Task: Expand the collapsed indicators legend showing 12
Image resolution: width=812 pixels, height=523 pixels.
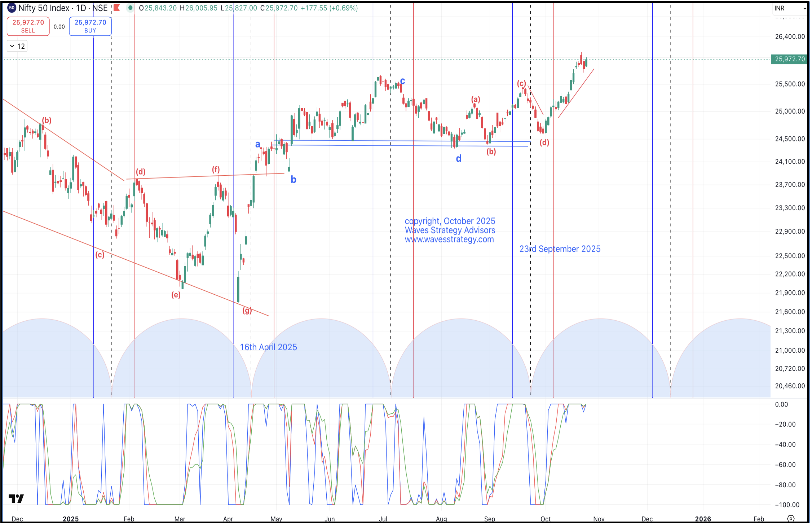Action: click(17, 46)
